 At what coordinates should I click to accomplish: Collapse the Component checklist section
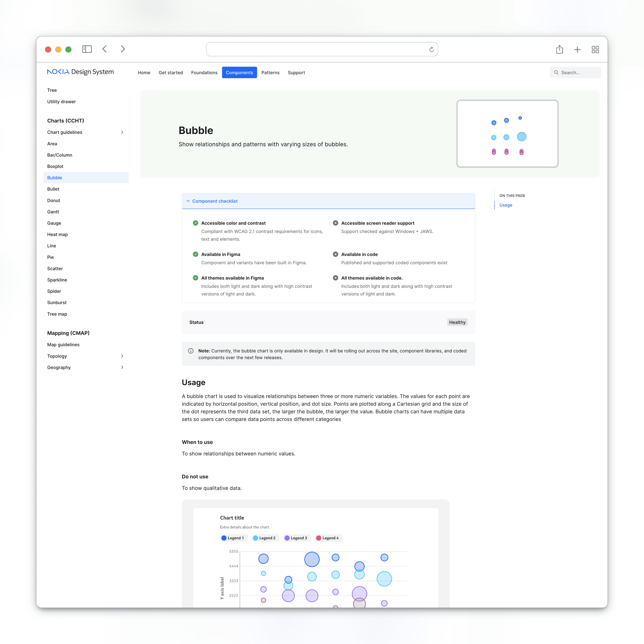[189, 201]
